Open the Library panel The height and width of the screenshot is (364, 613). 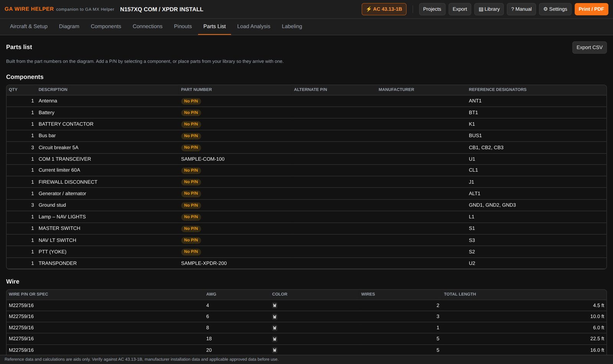pyautogui.click(x=489, y=9)
